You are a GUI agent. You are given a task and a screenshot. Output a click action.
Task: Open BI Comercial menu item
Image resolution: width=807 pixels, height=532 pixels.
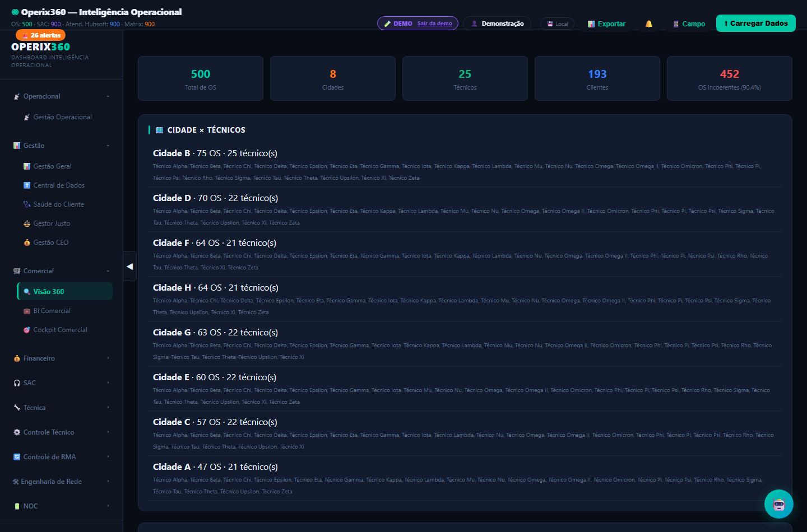pos(65,311)
